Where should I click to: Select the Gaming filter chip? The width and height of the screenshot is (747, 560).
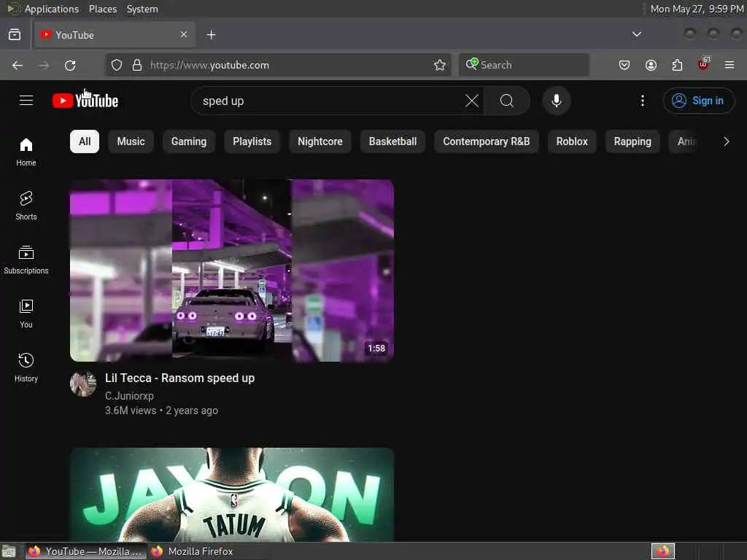click(189, 141)
